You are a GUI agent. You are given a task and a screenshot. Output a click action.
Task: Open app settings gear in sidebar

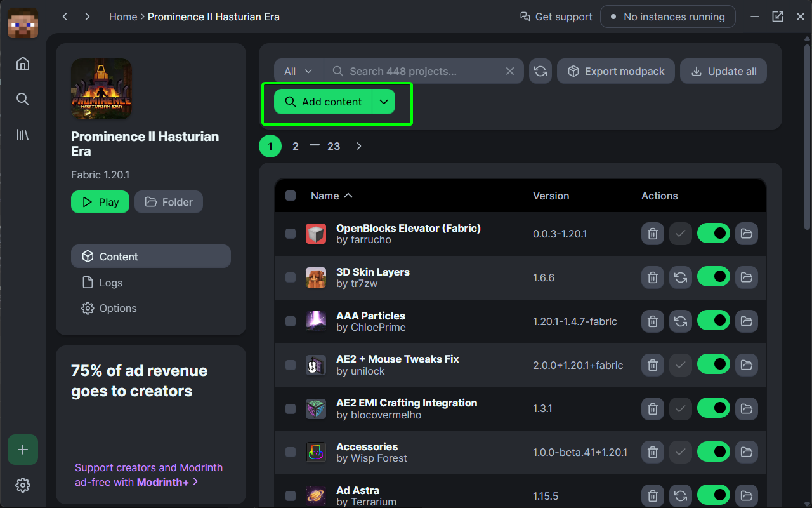coord(23,485)
